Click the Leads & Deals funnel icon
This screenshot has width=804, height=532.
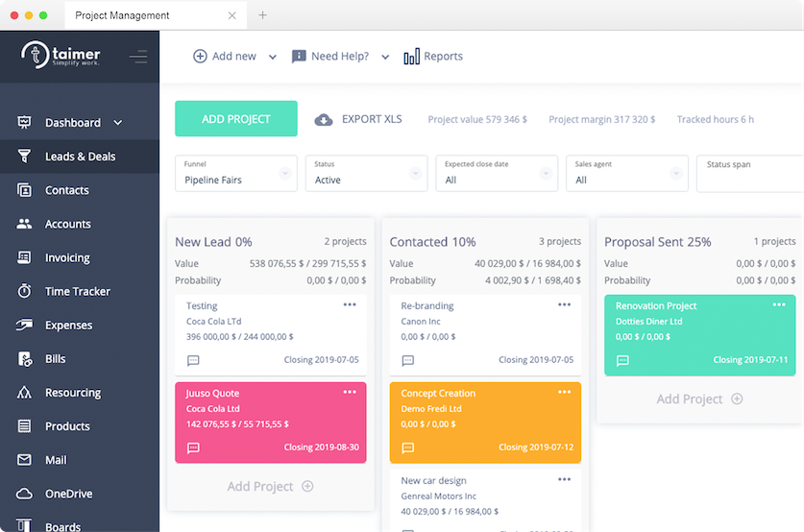pos(25,157)
